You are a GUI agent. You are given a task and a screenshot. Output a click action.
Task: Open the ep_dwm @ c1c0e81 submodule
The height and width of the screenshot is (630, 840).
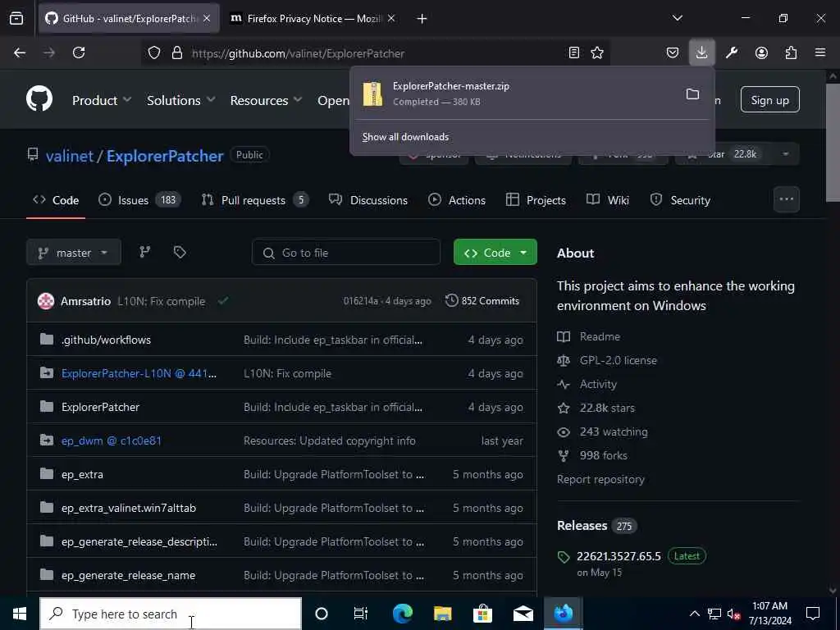tap(112, 441)
